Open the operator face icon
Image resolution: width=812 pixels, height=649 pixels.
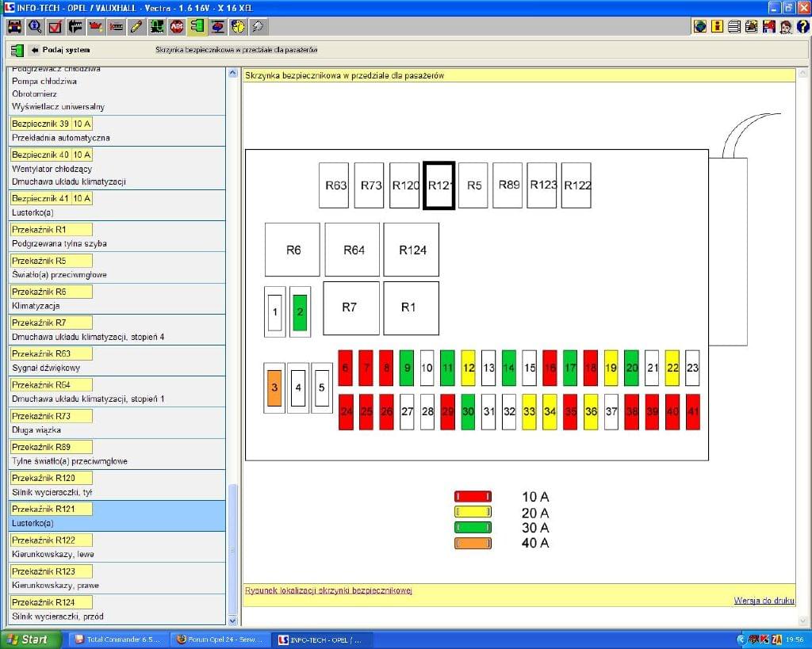coord(786,26)
